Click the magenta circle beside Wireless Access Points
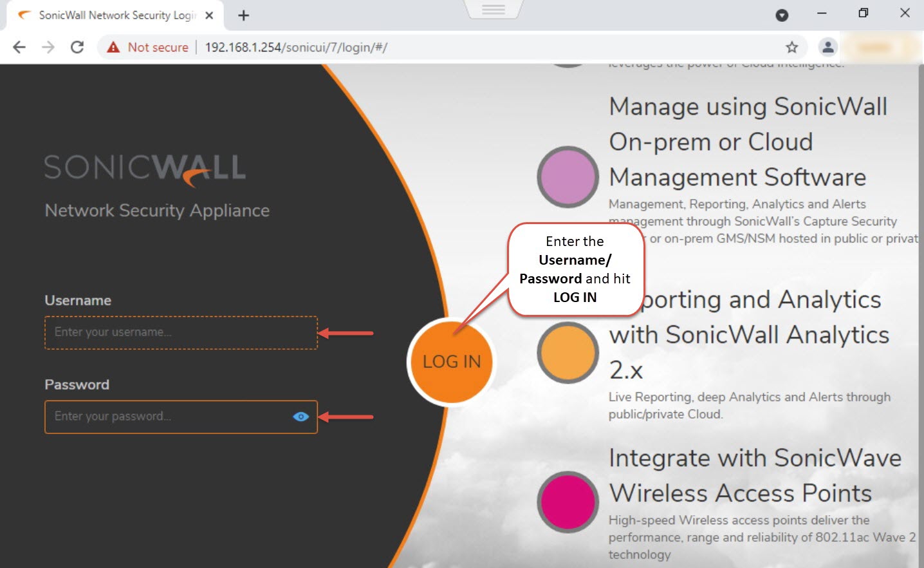Image resolution: width=924 pixels, height=568 pixels. point(568,502)
